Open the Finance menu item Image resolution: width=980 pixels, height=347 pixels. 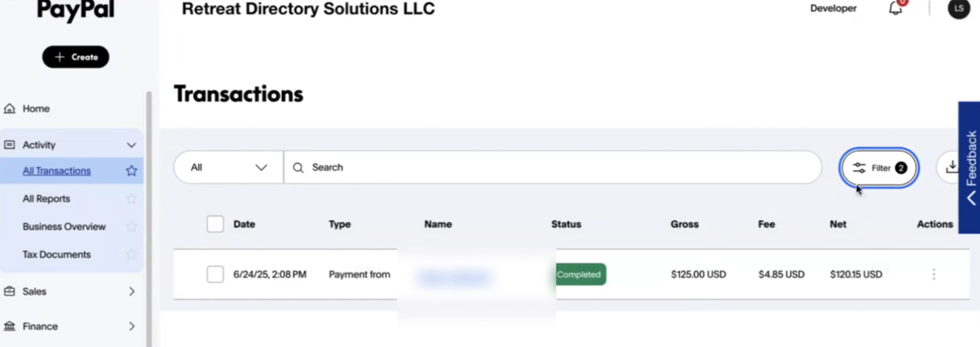click(40, 326)
